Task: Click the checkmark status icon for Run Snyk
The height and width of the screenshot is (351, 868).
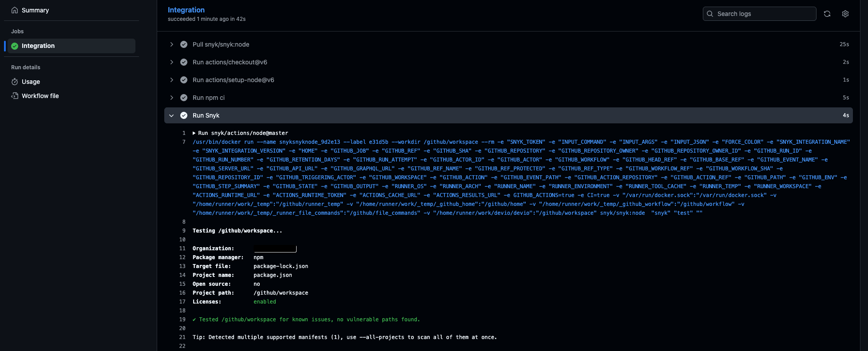Action: tap(184, 115)
